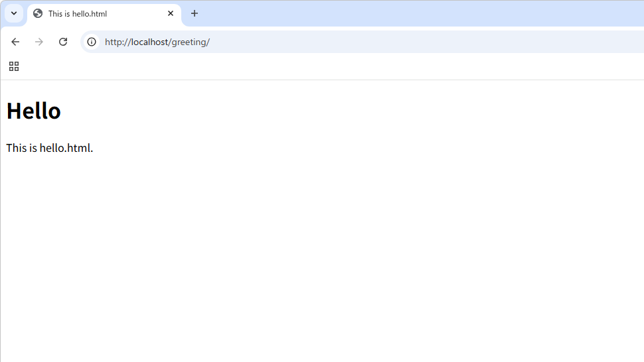
Task: Reload the current page
Action: (63, 42)
